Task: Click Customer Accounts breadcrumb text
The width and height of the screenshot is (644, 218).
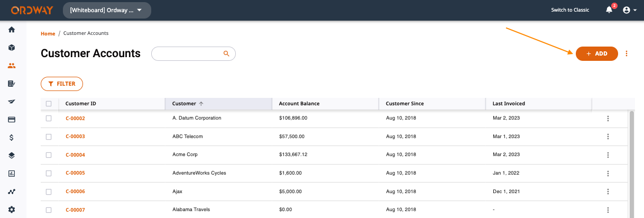Action: coord(86,33)
